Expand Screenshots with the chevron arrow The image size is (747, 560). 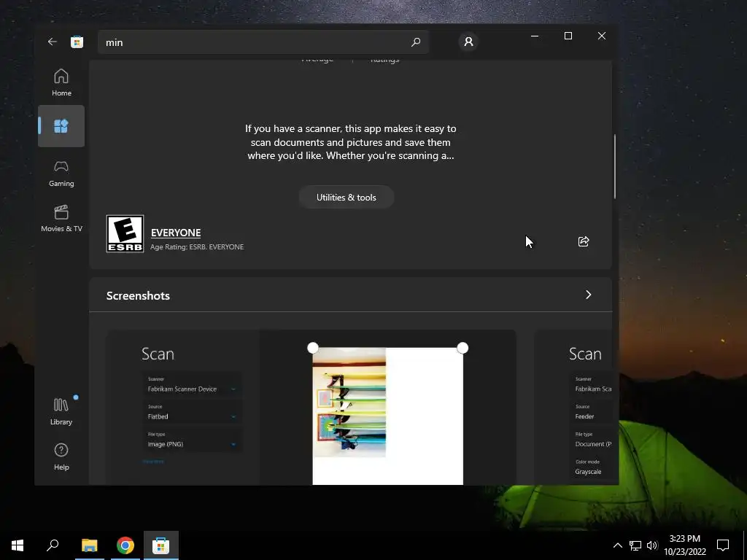[589, 295]
